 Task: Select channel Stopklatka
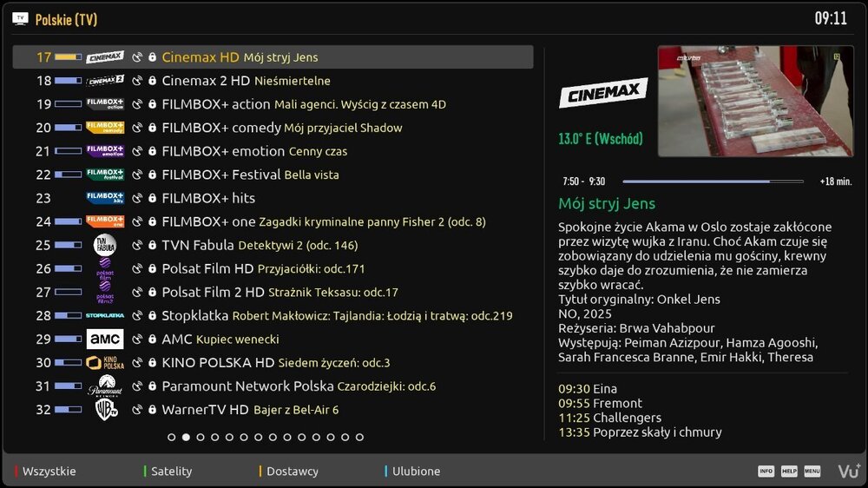(273, 315)
